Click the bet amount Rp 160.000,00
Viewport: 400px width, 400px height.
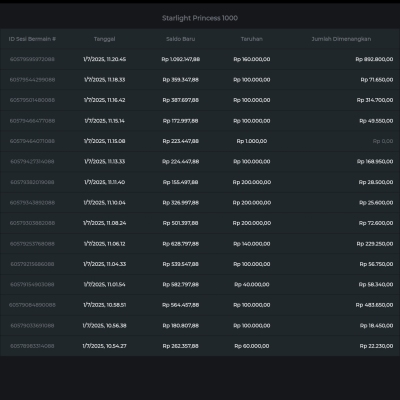click(252, 59)
